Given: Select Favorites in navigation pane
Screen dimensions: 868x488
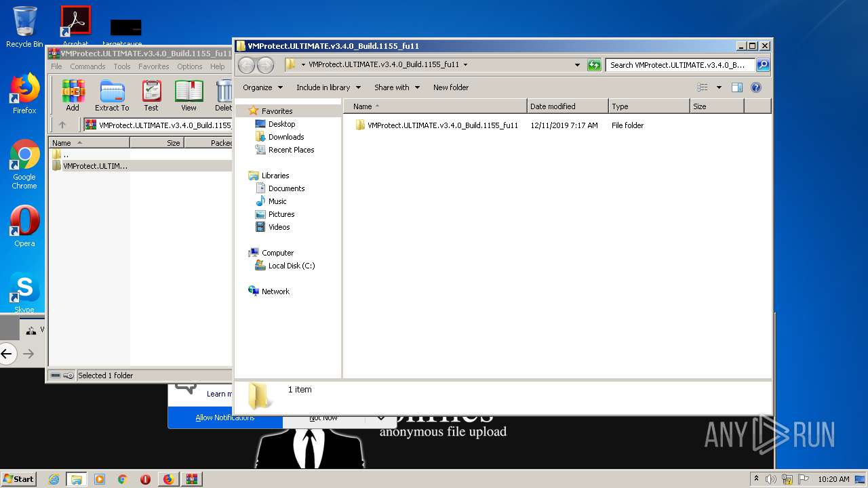Looking at the screenshot, I should tap(277, 111).
